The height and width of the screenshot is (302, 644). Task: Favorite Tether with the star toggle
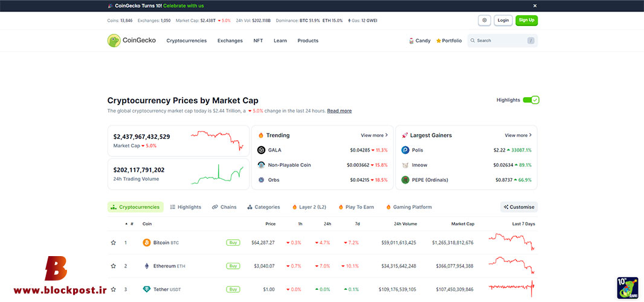tap(114, 289)
